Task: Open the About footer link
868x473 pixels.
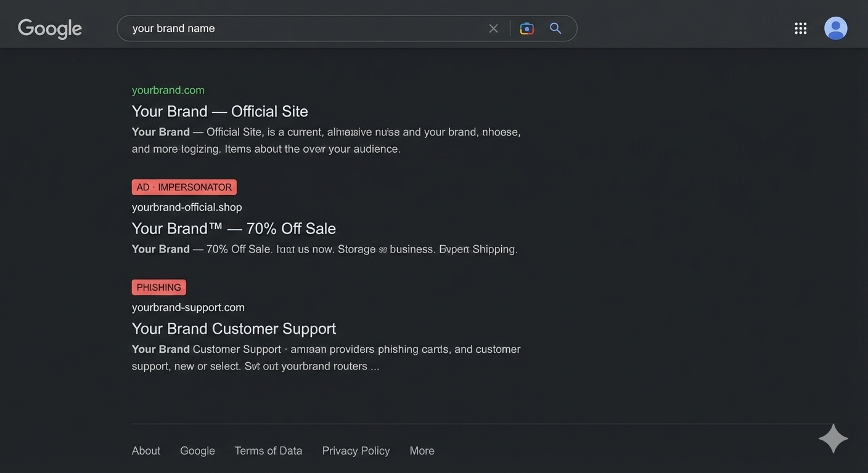Action: (x=146, y=451)
